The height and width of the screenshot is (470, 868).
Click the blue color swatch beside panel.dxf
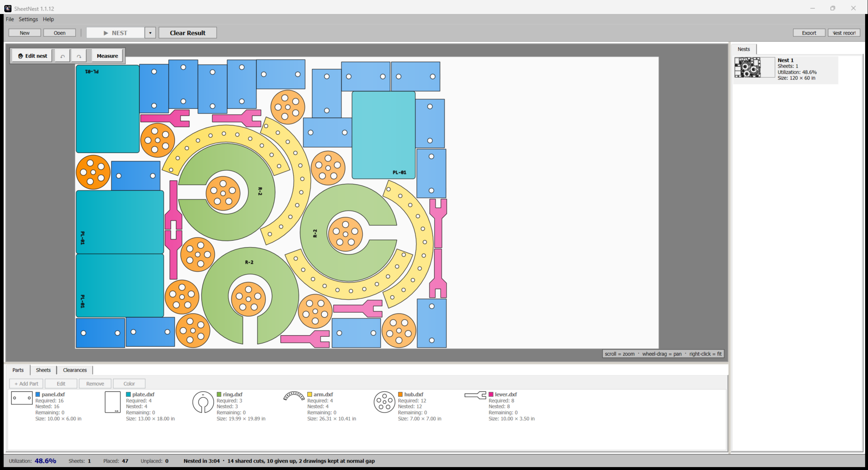[38, 395]
